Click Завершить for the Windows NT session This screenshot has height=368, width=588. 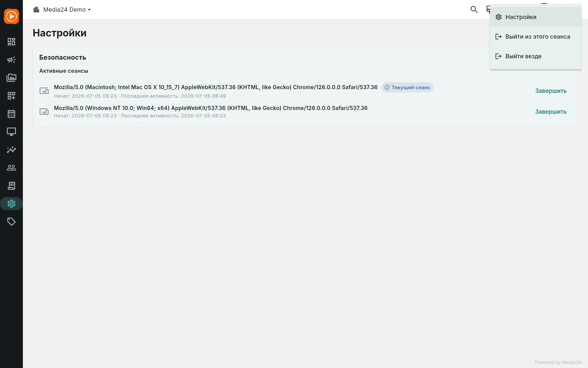[x=551, y=112]
